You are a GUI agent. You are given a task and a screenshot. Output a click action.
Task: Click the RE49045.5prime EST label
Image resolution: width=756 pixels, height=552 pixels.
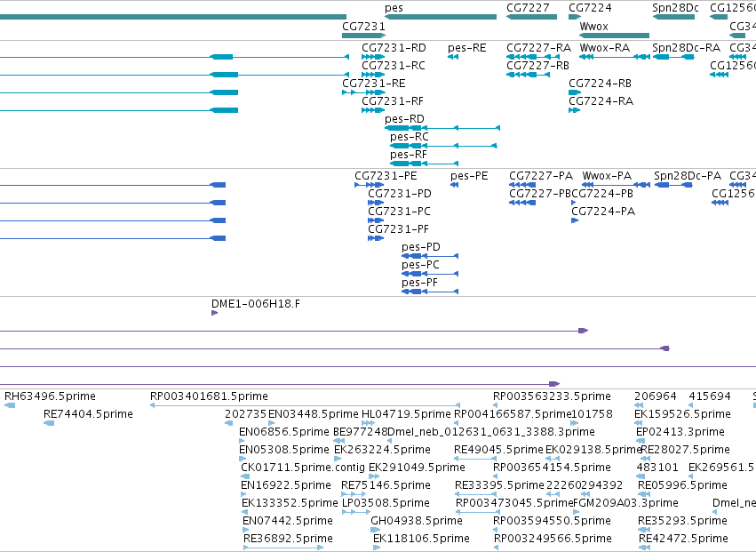tap(498, 450)
